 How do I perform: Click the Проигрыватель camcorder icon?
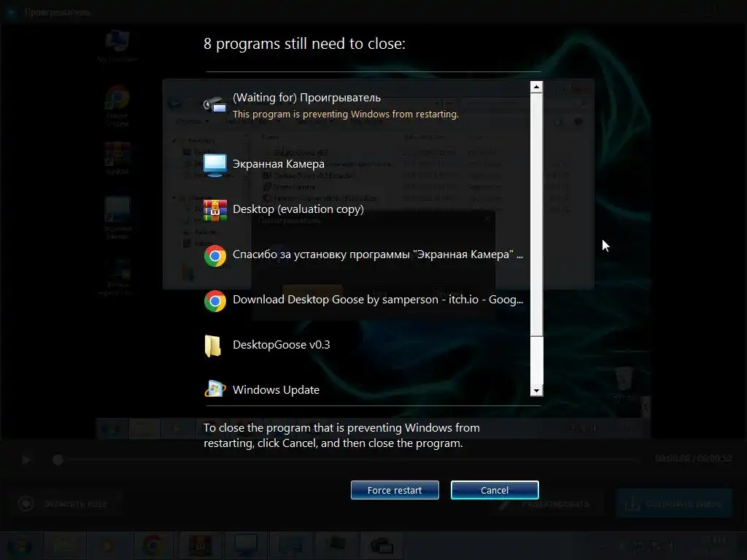tap(215, 105)
